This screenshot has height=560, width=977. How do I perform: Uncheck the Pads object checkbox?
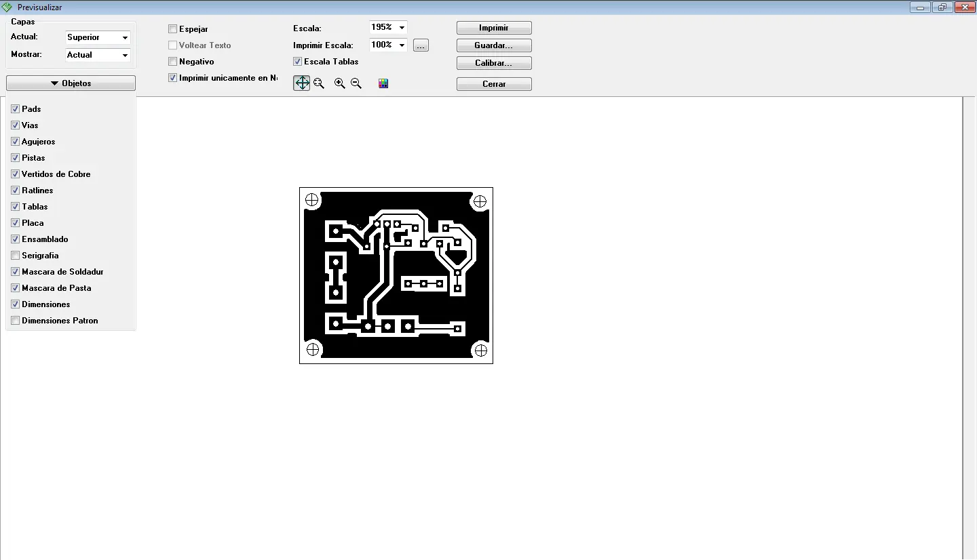point(15,109)
